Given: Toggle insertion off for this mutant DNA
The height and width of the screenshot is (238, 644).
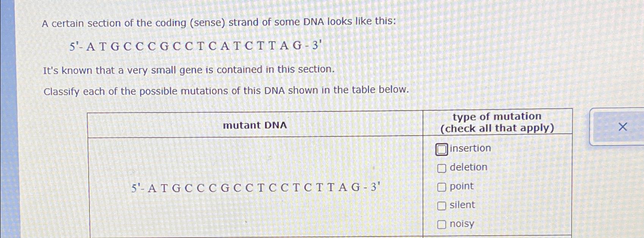Looking at the screenshot, I should [442, 149].
